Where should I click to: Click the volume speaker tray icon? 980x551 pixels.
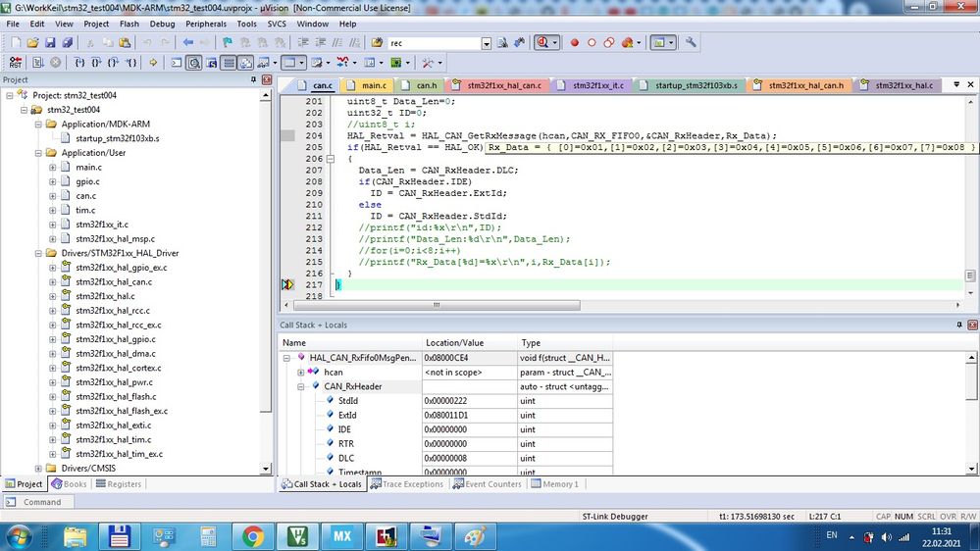[886, 536]
